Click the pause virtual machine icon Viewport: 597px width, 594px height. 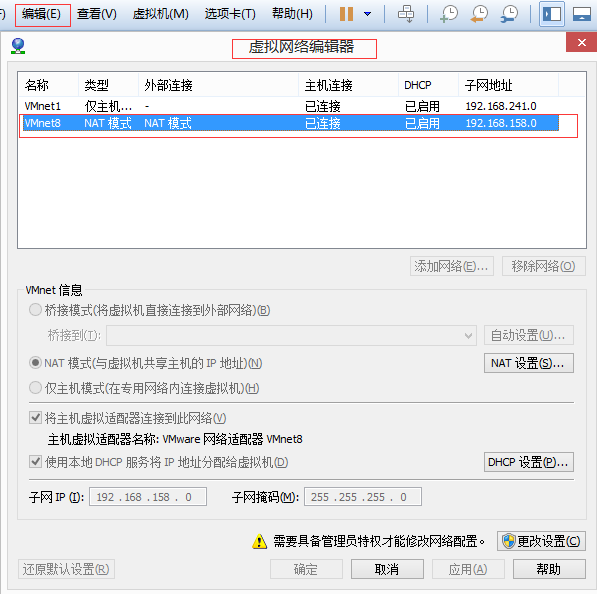coord(346,14)
